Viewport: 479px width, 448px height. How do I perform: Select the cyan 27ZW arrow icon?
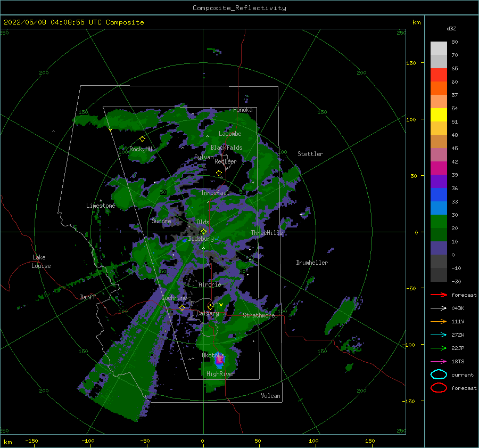pos(439,335)
